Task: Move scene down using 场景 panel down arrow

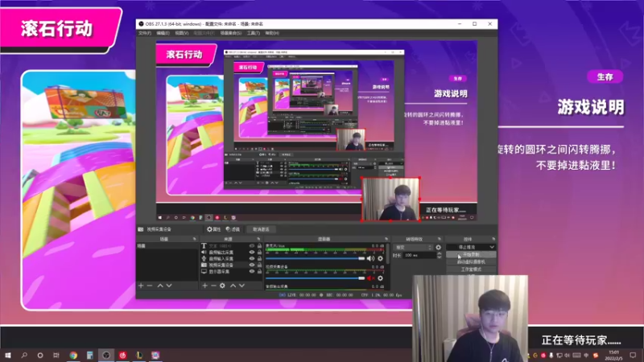Action: tap(169, 286)
